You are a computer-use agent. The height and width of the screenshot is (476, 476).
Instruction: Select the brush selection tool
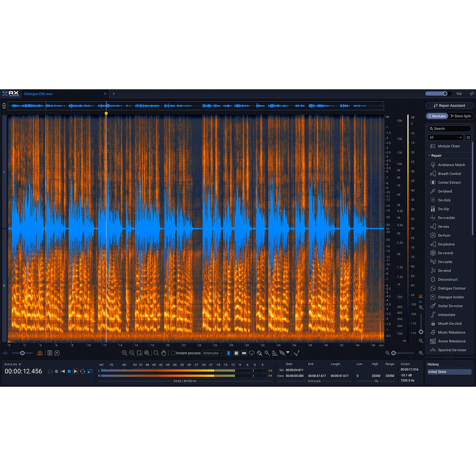pyautogui.click(x=259, y=353)
